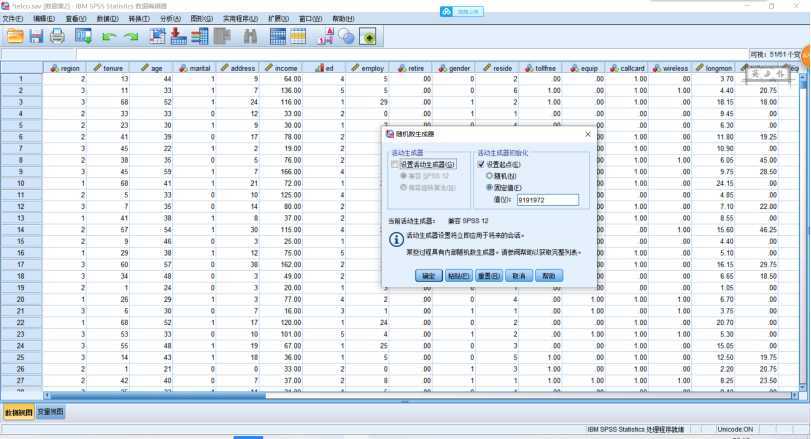The height and width of the screenshot is (439, 811).
Task: Click the longmon cell showing 24.15
Action: pos(714,183)
